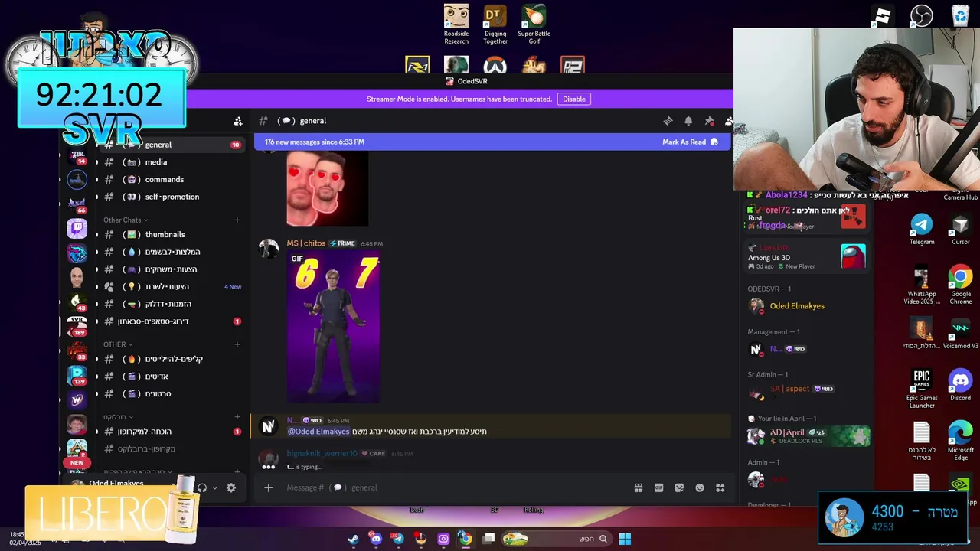The image size is (980, 551).
Task: Open Voicemod V3 desktop shortcut
Action: (x=960, y=333)
